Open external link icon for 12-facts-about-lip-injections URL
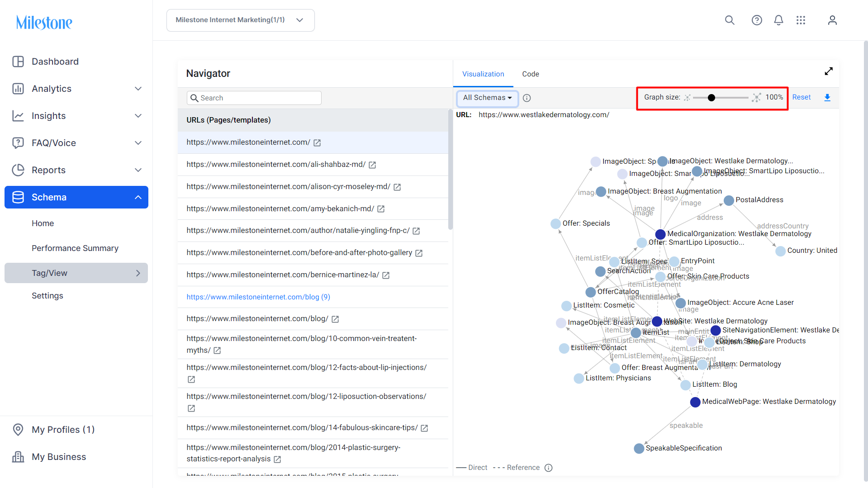Viewport: 868px width, 488px height. (191, 379)
